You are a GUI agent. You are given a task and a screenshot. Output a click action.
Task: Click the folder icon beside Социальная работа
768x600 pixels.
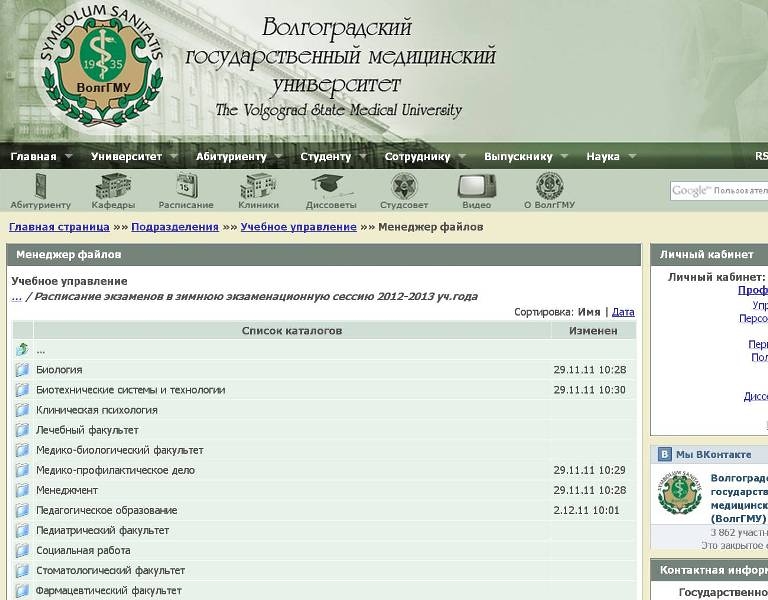pyautogui.click(x=22, y=551)
